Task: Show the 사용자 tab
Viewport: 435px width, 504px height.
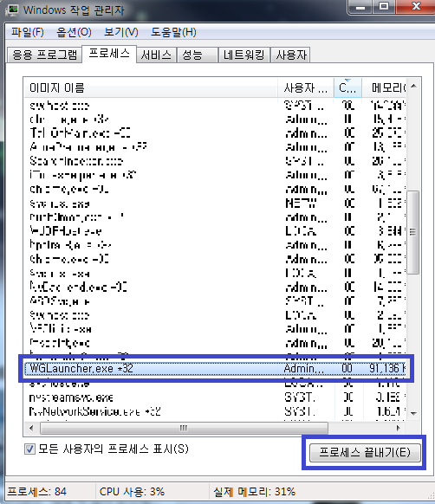Action: click(x=291, y=55)
